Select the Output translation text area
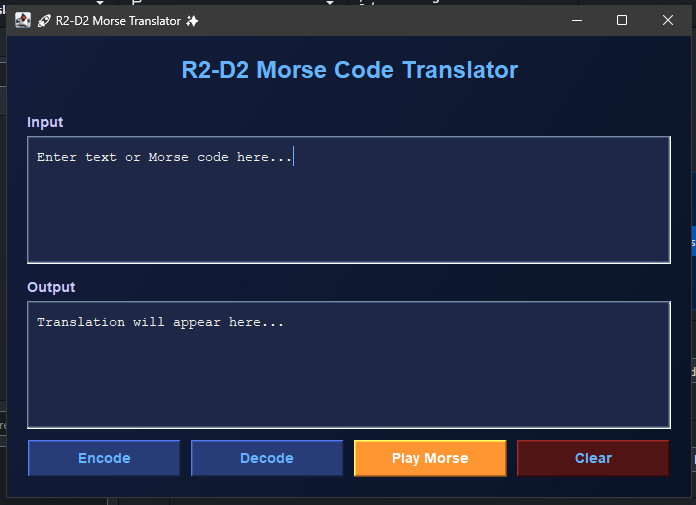696x505 pixels. [349, 365]
